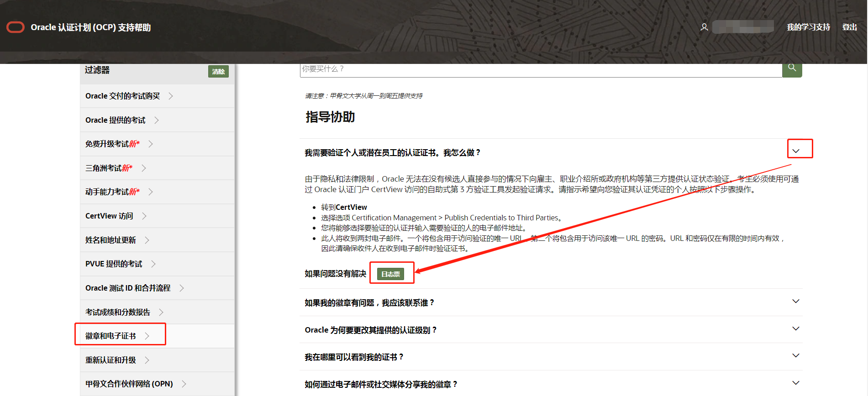The width and height of the screenshot is (868, 396).
Task: Click question title 如何通过电子邮件或社交媒体分享我的徽章
Action: pyautogui.click(x=381, y=385)
